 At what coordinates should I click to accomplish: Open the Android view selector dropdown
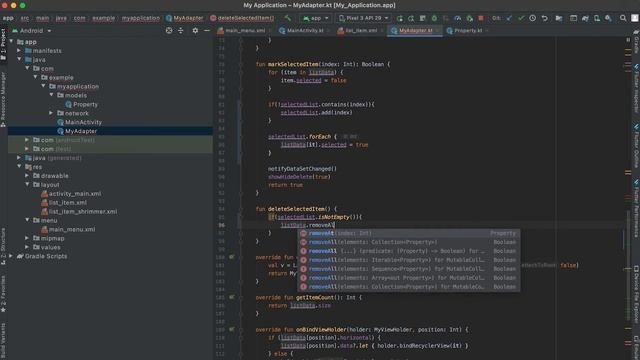(32, 31)
